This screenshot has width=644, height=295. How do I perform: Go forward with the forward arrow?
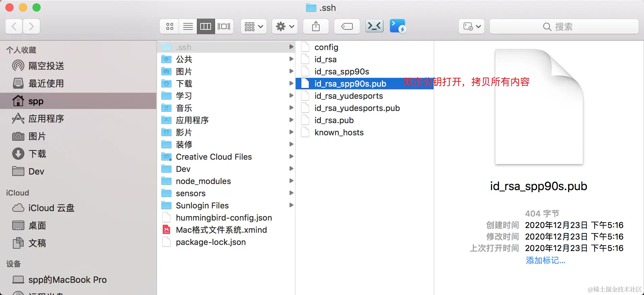(x=31, y=26)
